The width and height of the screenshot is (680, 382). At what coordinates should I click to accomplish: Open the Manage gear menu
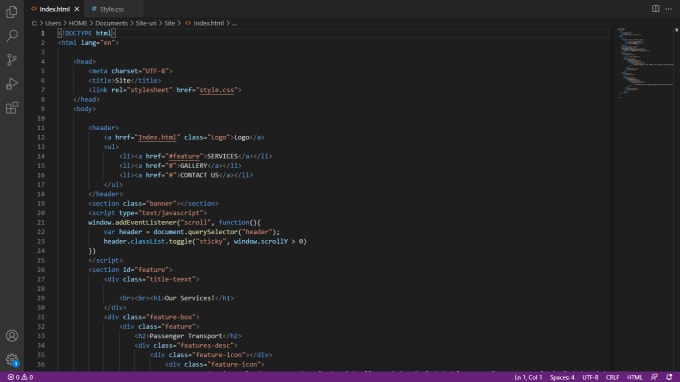[x=12, y=359]
